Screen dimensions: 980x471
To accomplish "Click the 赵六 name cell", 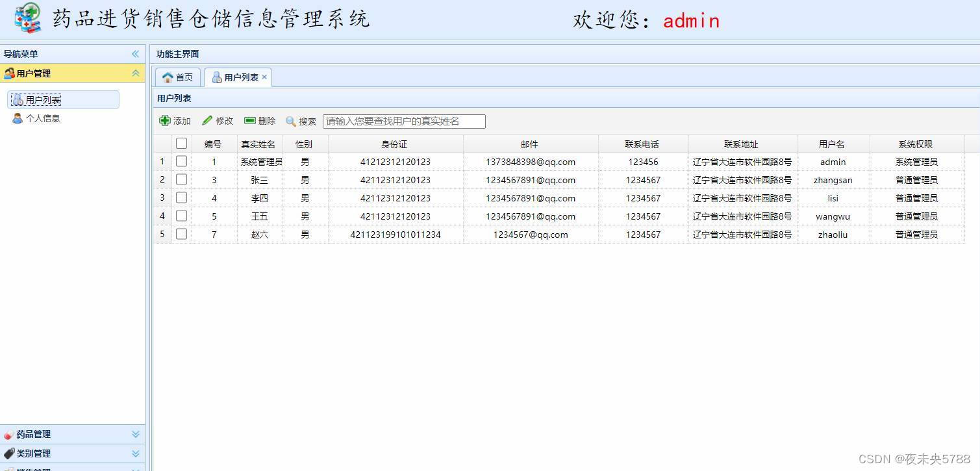I will coord(260,235).
